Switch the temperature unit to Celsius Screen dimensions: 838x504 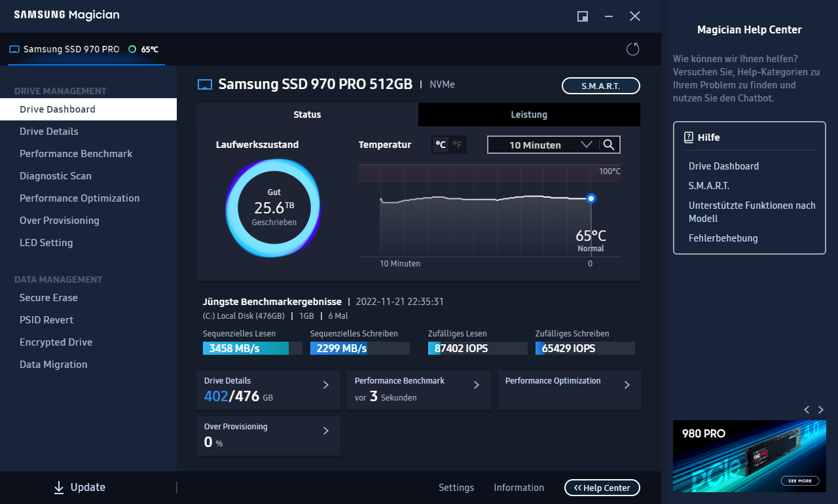click(440, 145)
